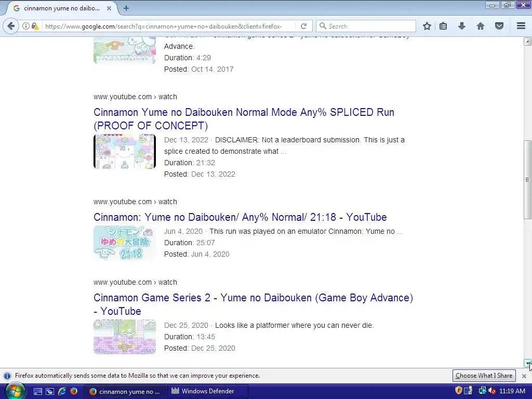This screenshot has width=532, height=399.
Task: Click thumbnail of the 21:18 speedrun video
Action: (x=125, y=243)
